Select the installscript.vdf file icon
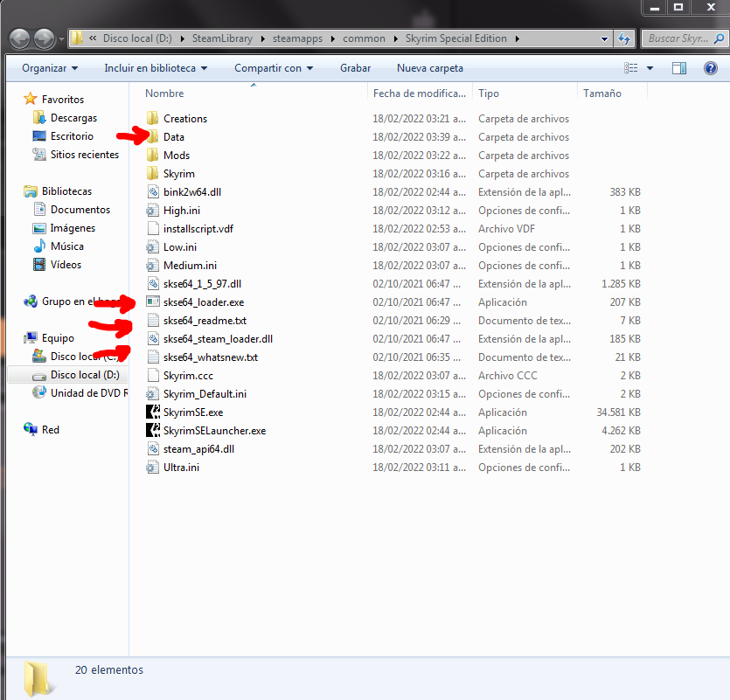This screenshot has height=700, width=730. [x=152, y=228]
